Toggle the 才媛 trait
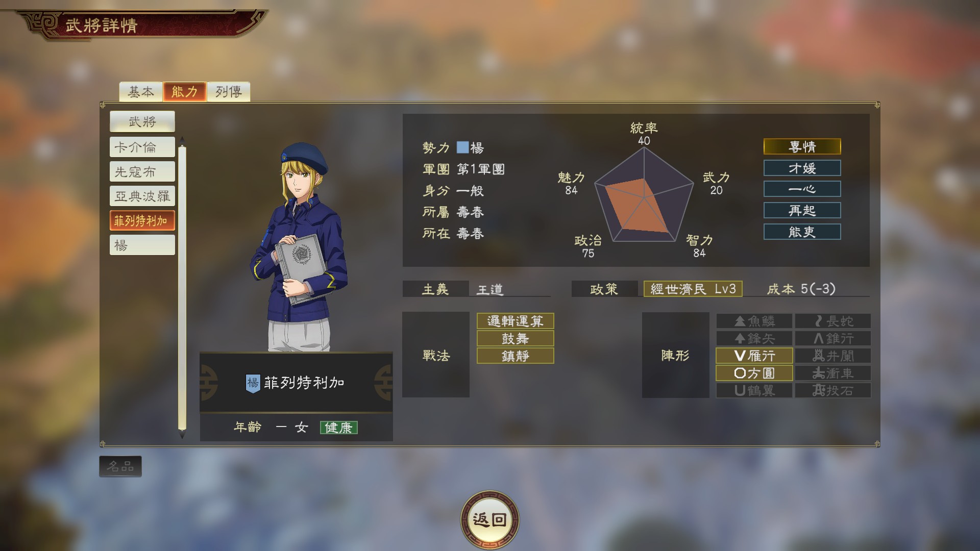The image size is (980, 551). (x=802, y=168)
